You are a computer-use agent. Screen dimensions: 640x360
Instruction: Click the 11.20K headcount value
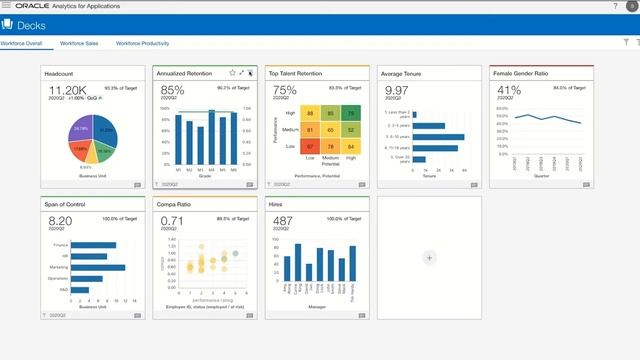(x=67, y=90)
